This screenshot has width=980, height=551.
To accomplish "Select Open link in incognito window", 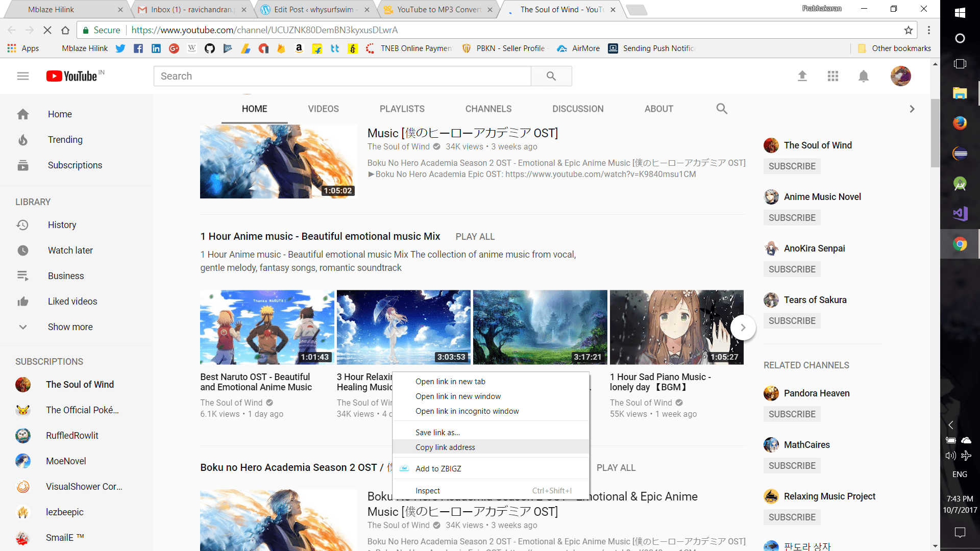I will [467, 411].
